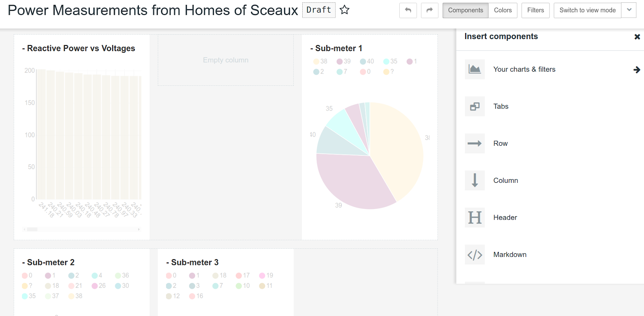Open the Components tab

tap(465, 10)
